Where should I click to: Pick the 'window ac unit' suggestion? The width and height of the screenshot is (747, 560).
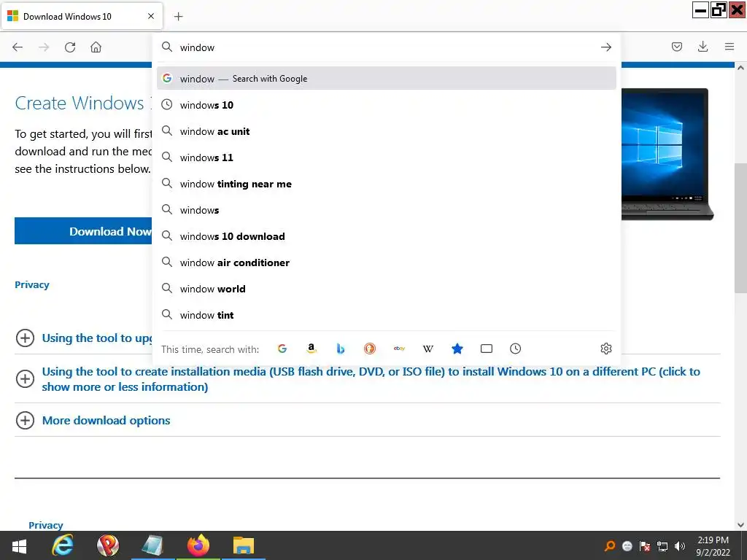(x=387, y=131)
